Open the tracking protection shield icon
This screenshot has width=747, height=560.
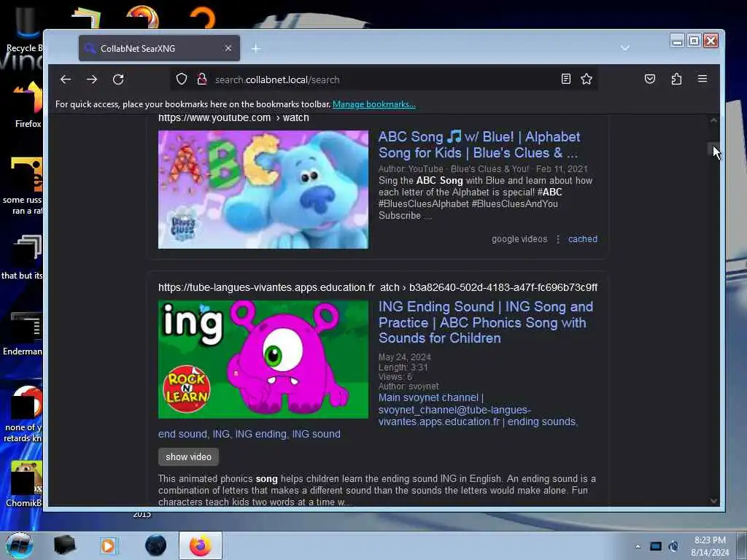[x=182, y=79]
